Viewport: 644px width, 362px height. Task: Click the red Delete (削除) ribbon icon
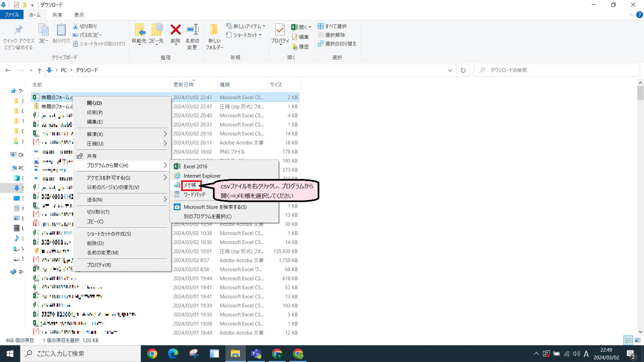pyautogui.click(x=175, y=30)
